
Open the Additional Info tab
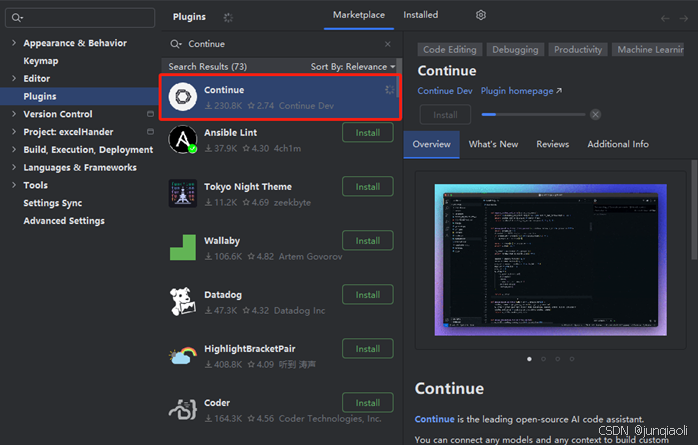pos(618,144)
